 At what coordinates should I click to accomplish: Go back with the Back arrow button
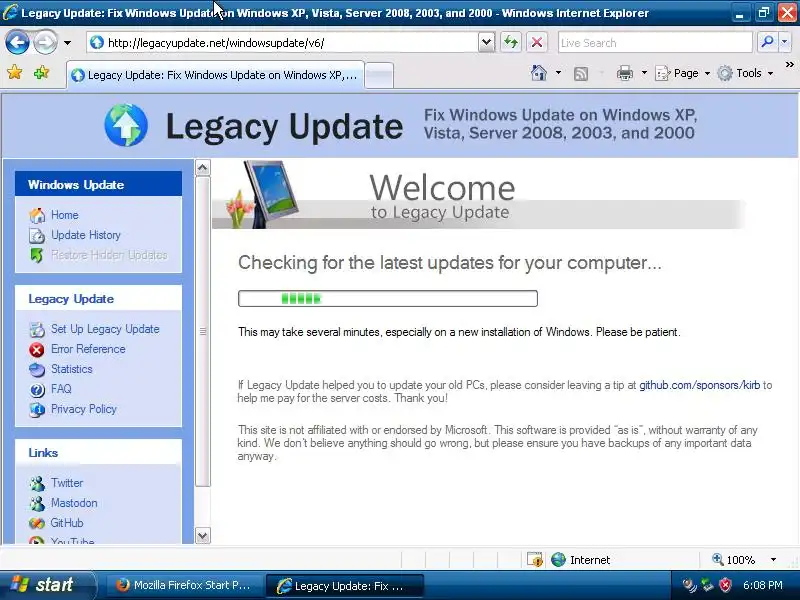pyautogui.click(x=17, y=42)
